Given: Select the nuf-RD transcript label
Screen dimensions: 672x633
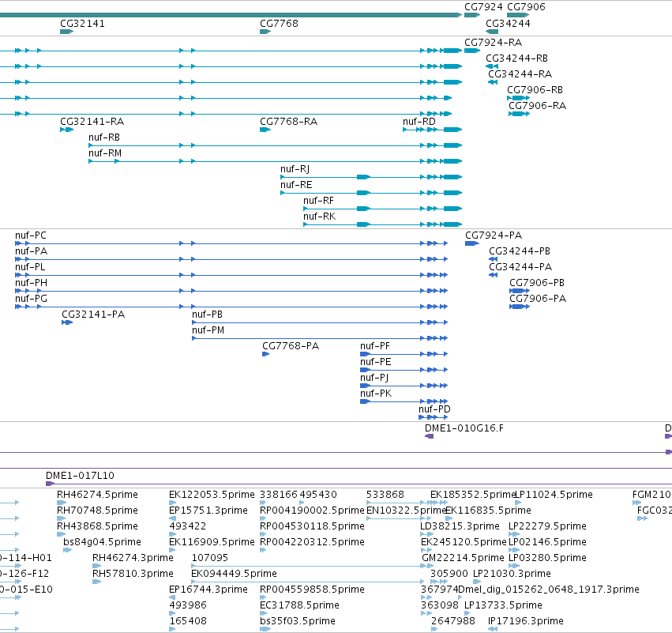Looking at the screenshot, I should pos(419,122).
